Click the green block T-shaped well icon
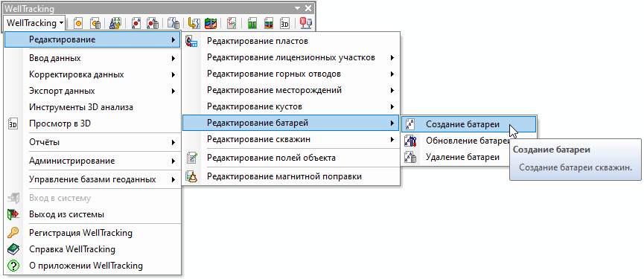The image size is (644, 279). 252,23
